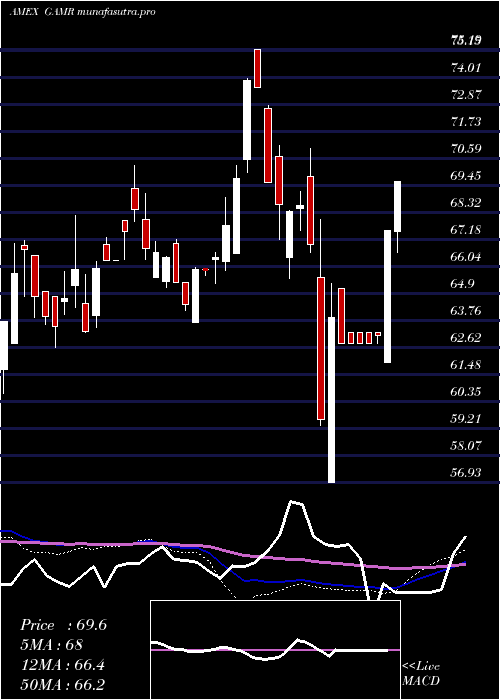Click the 69.45 price axis label
The height and width of the screenshot is (700, 500).
(x=466, y=175)
